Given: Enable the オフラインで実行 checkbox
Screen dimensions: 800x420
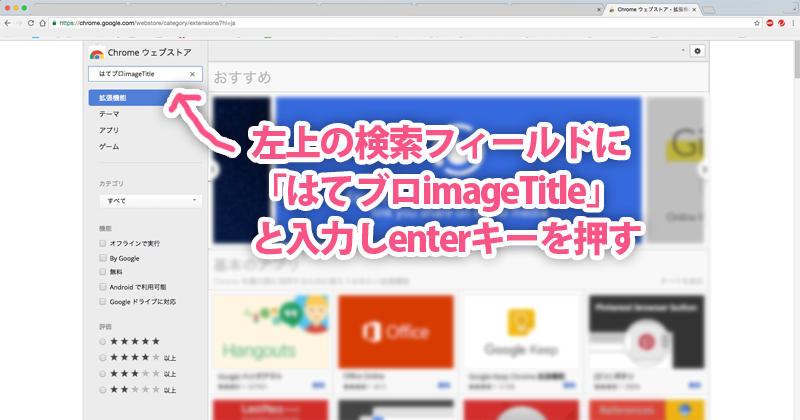Looking at the screenshot, I should pos(103,243).
